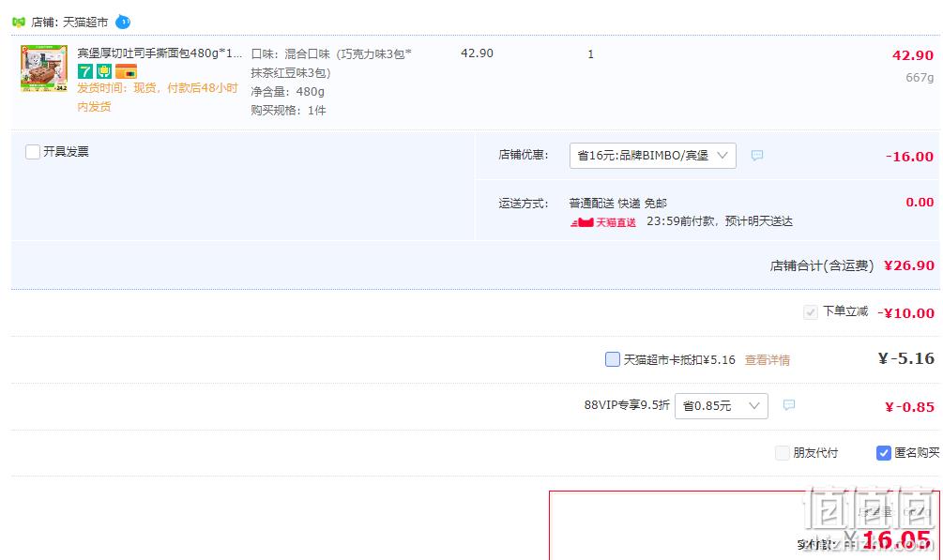Click the ¥-5.16 card deduction amount
The height and width of the screenshot is (560, 943).
(905, 358)
